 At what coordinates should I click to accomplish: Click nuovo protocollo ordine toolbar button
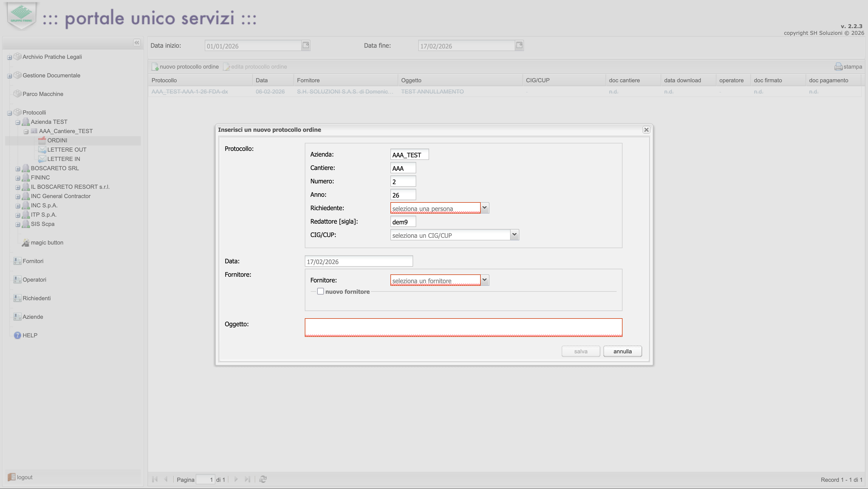[x=185, y=67]
